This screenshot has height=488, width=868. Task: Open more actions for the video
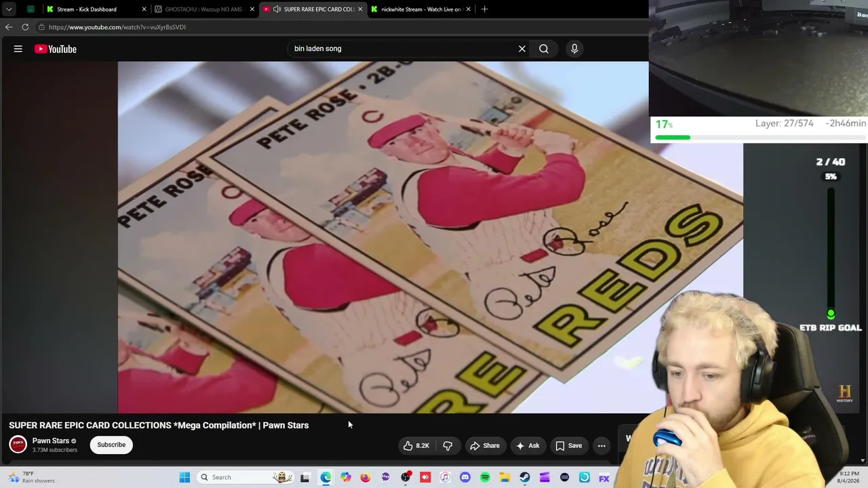pos(601,445)
